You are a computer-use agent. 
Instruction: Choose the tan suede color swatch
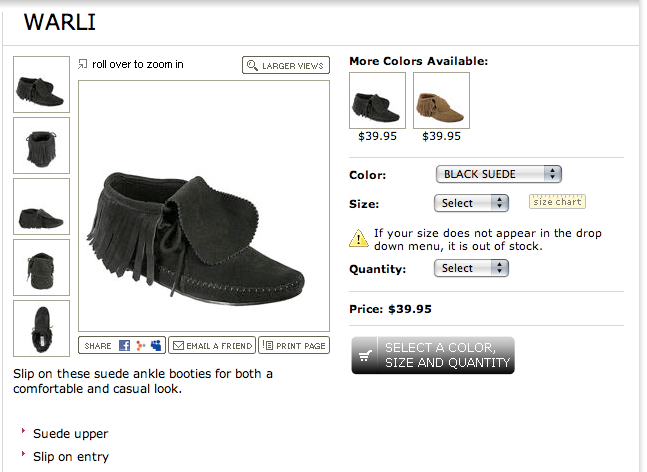pos(441,101)
